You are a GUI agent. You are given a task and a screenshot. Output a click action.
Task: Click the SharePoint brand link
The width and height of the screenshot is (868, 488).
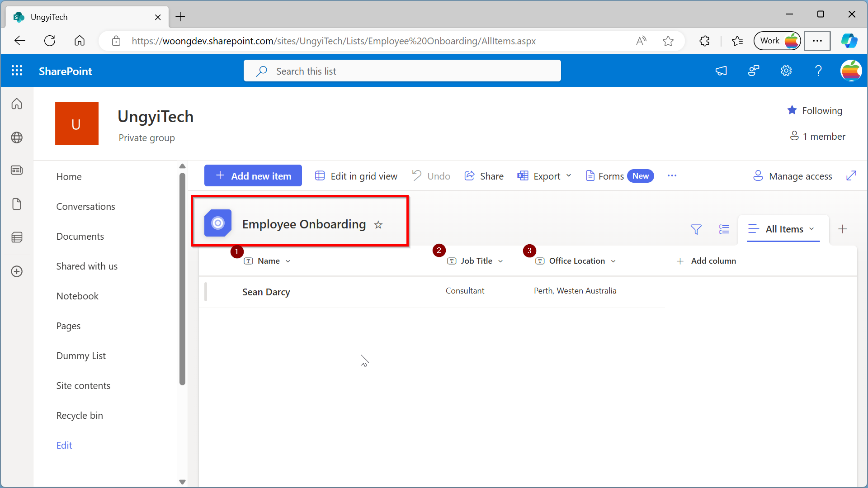point(66,71)
